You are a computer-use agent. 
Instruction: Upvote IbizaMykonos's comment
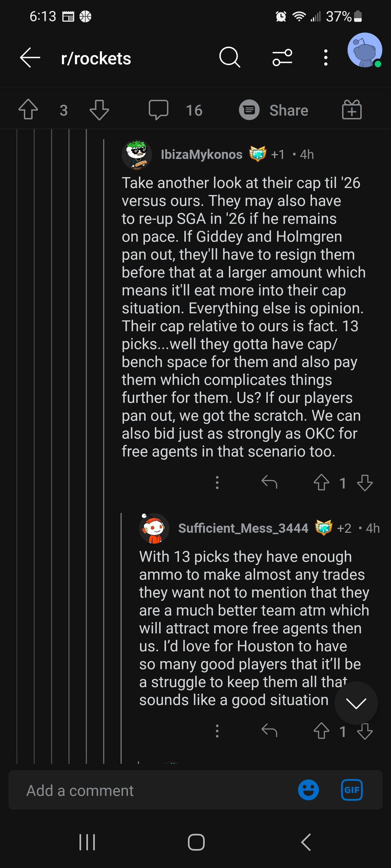coord(321,483)
